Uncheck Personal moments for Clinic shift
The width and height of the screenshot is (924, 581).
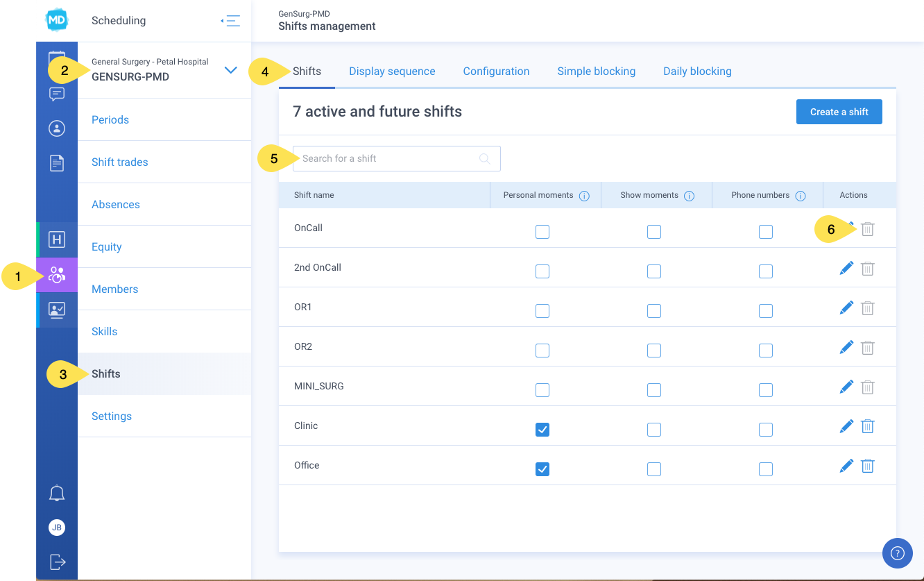click(x=542, y=430)
